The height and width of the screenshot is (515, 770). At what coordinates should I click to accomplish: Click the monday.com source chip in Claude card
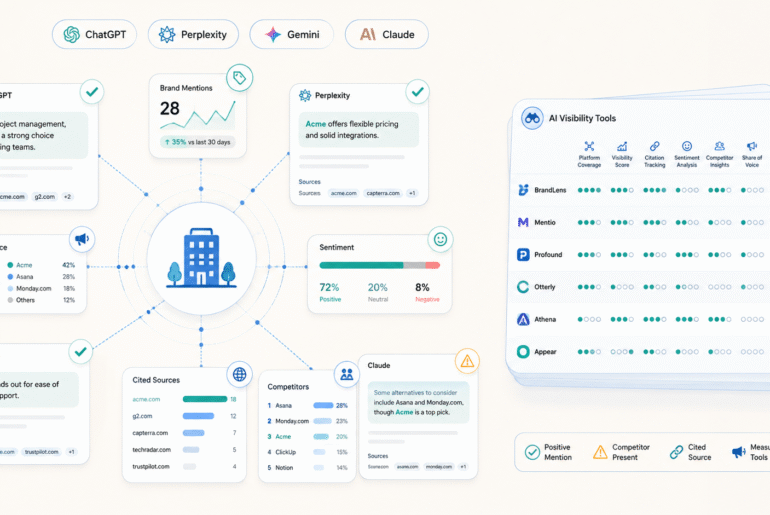[439, 467]
